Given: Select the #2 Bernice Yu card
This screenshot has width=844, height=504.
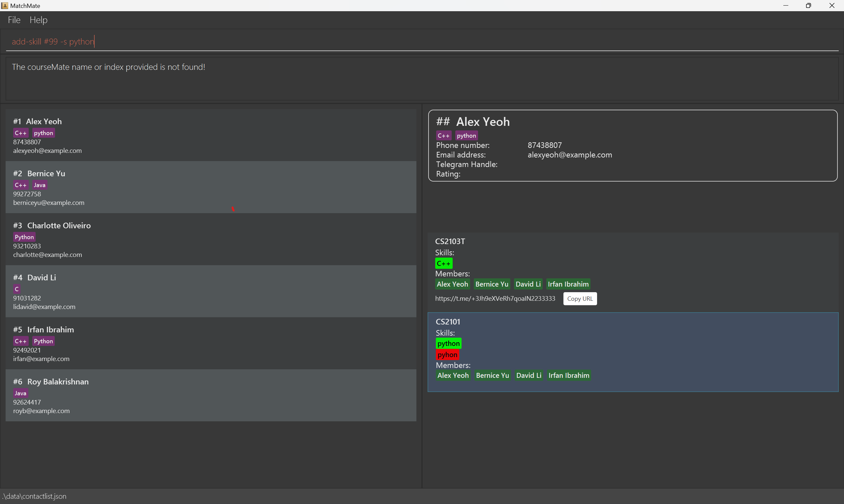Looking at the screenshot, I should pyautogui.click(x=211, y=187).
